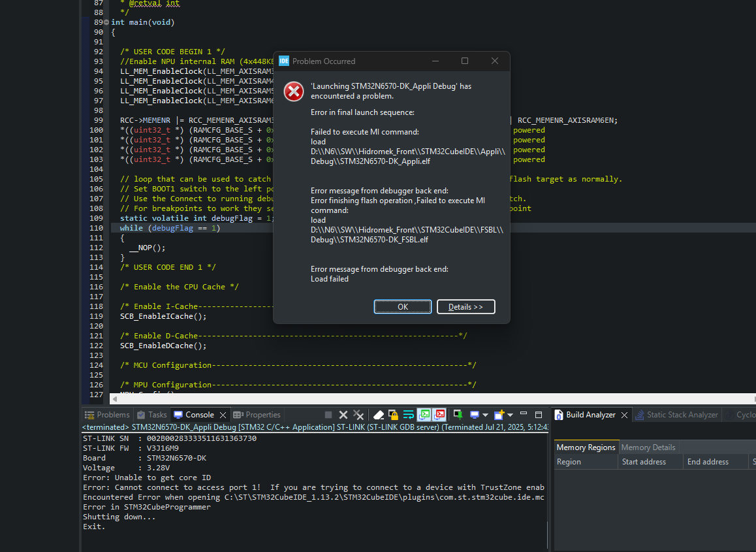The width and height of the screenshot is (756, 552).
Task: Click the Details >> button
Action: (465, 307)
